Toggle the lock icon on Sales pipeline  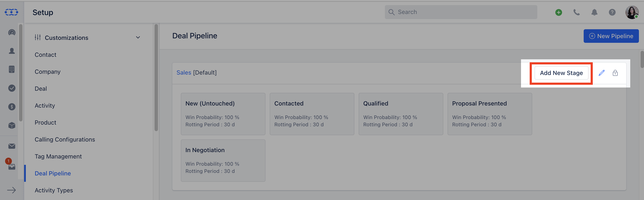pos(615,73)
